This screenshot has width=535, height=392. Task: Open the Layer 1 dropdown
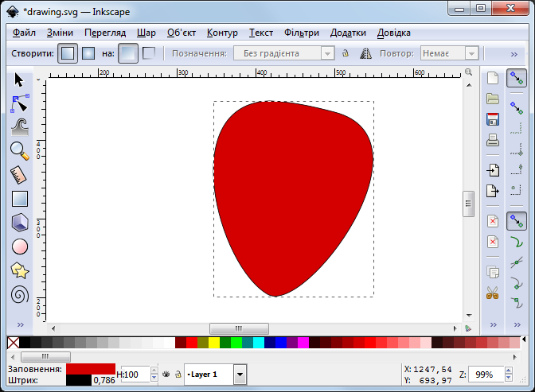coord(240,374)
